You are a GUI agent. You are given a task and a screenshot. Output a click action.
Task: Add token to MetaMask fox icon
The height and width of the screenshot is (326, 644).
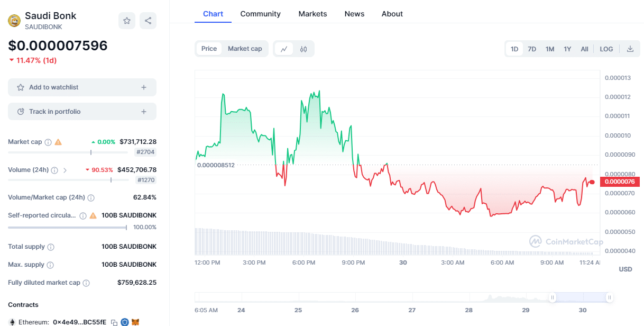click(x=135, y=322)
